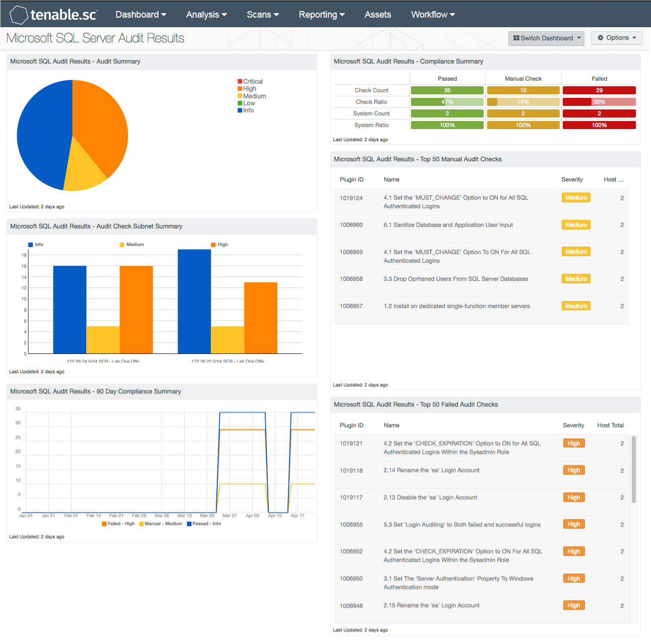The height and width of the screenshot is (644, 651).
Task: Select row 6.1 Sanitize Database and Application User Input
Action: pyautogui.click(x=482, y=229)
